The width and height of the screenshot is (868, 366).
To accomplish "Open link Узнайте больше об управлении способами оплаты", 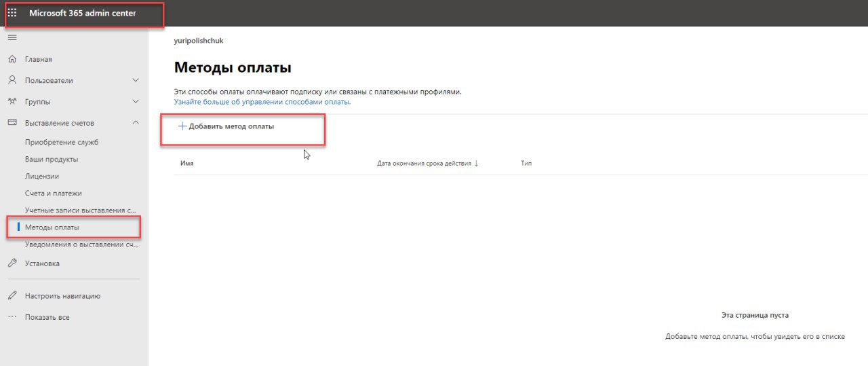I will tap(262, 102).
